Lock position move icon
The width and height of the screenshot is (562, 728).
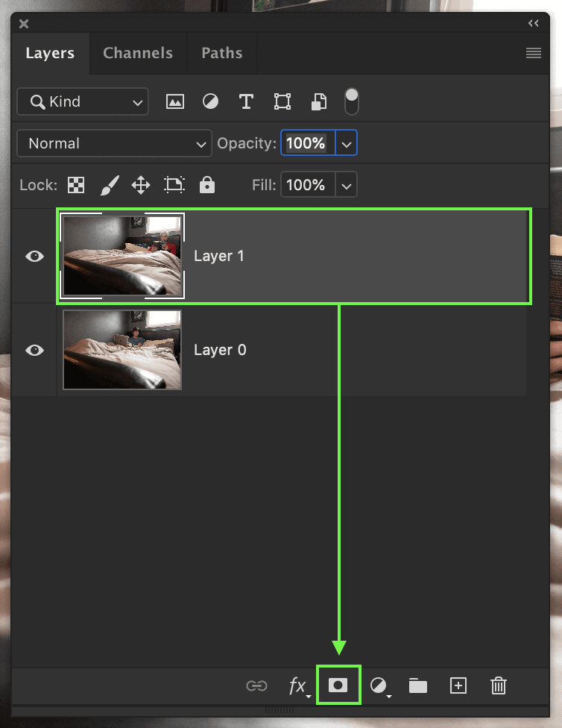pyautogui.click(x=141, y=185)
